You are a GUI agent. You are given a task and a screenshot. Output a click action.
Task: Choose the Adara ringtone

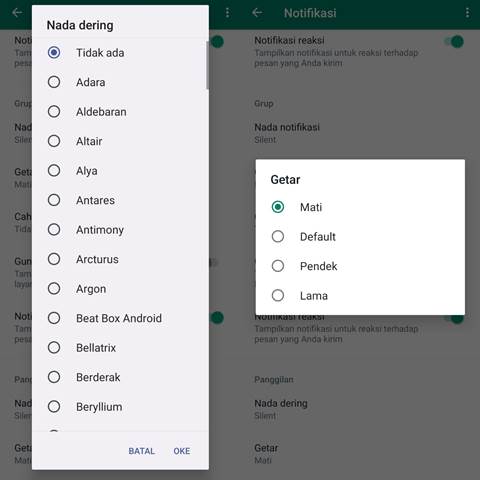click(x=120, y=82)
